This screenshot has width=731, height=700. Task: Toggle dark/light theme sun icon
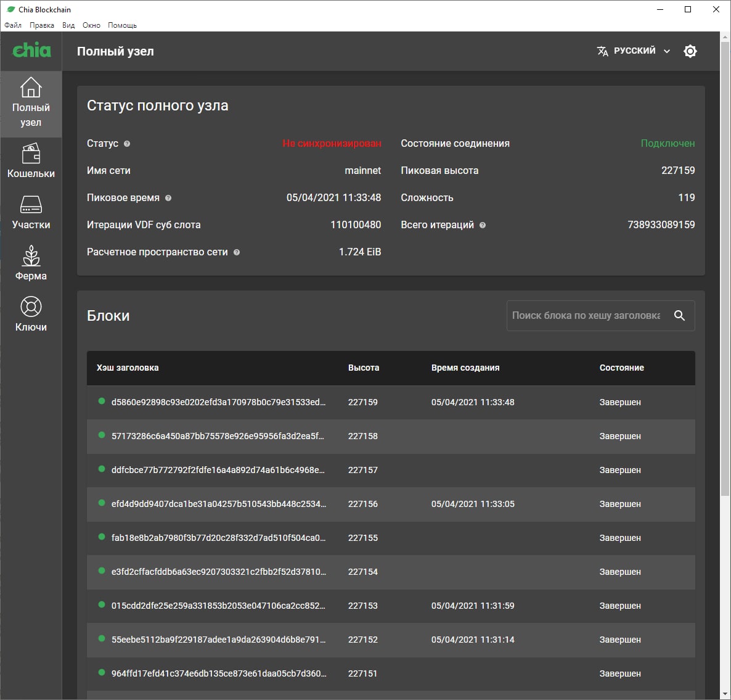point(690,51)
